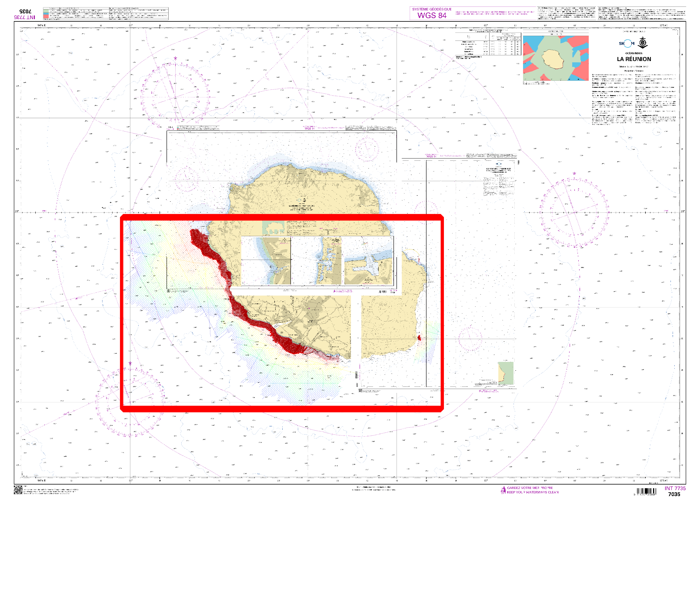Click the WGS 84 geodetic system label

click(432, 15)
